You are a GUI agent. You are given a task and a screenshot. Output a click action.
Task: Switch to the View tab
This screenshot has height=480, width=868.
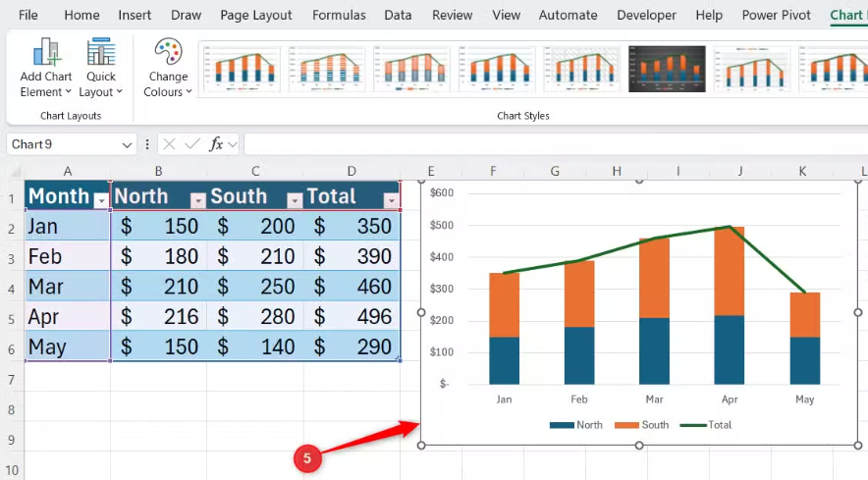pyautogui.click(x=506, y=15)
